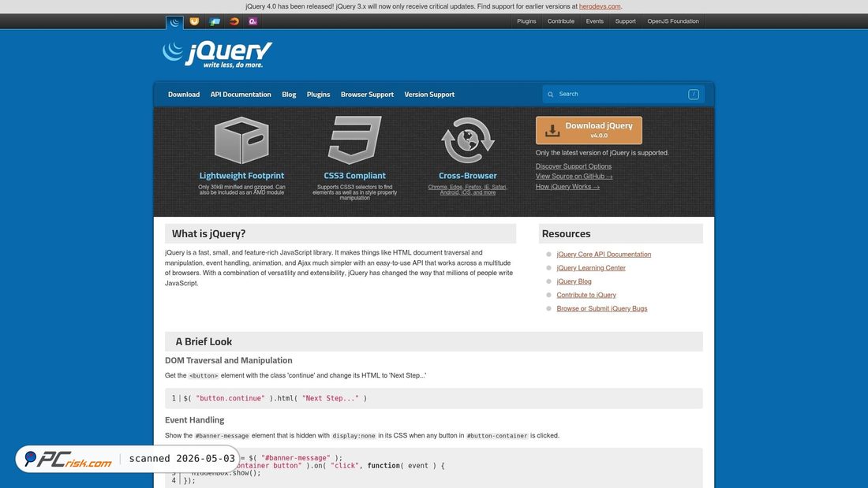868x488 pixels.
Task: Open the jQuery project icon in top bar
Action: coord(174,22)
